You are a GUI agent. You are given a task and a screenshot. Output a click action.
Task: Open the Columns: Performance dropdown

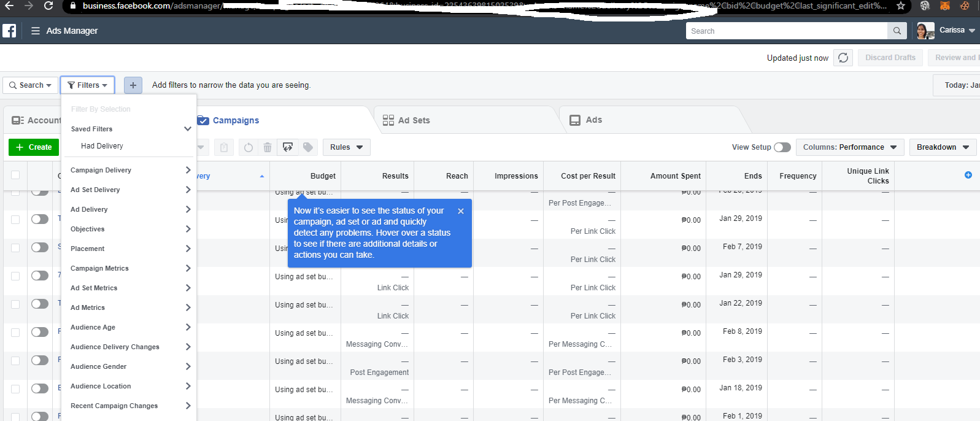pyautogui.click(x=849, y=147)
